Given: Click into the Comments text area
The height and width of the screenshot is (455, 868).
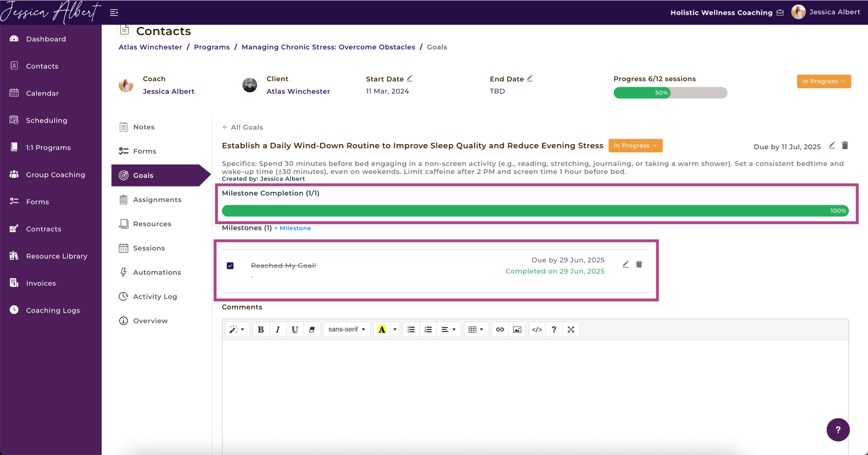Looking at the screenshot, I should pyautogui.click(x=535, y=397).
